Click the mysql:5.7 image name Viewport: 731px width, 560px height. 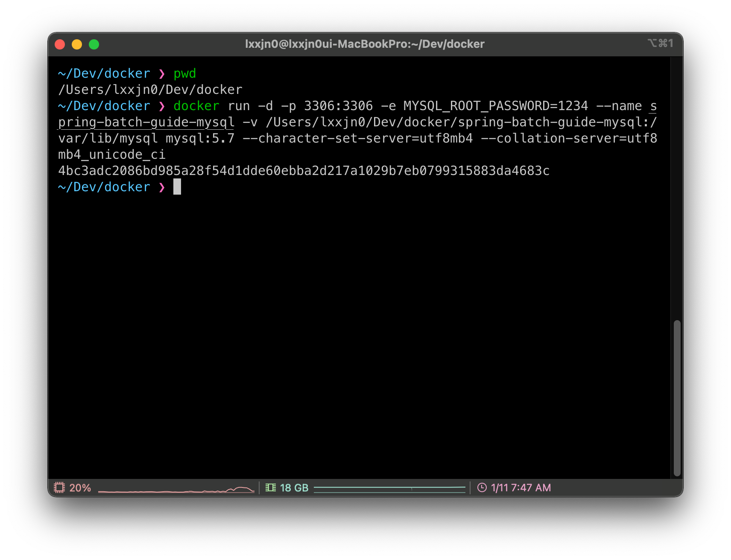(x=200, y=138)
